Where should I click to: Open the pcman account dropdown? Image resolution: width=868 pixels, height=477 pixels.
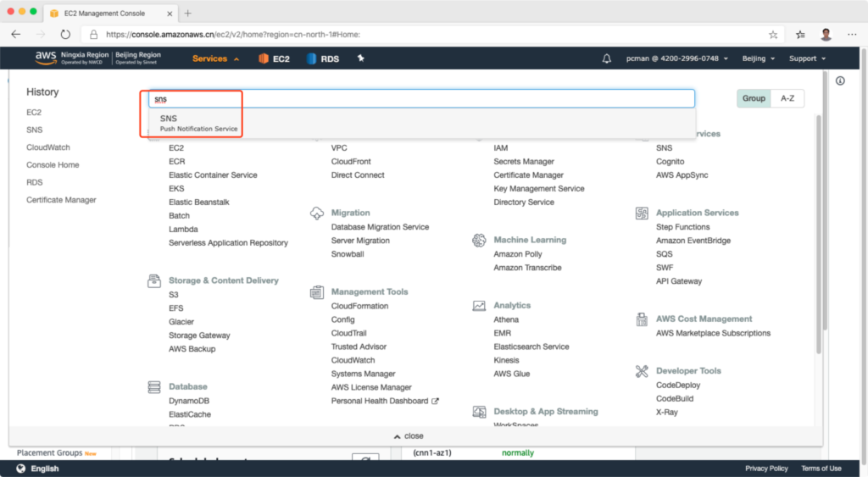(x=676, y=58)
